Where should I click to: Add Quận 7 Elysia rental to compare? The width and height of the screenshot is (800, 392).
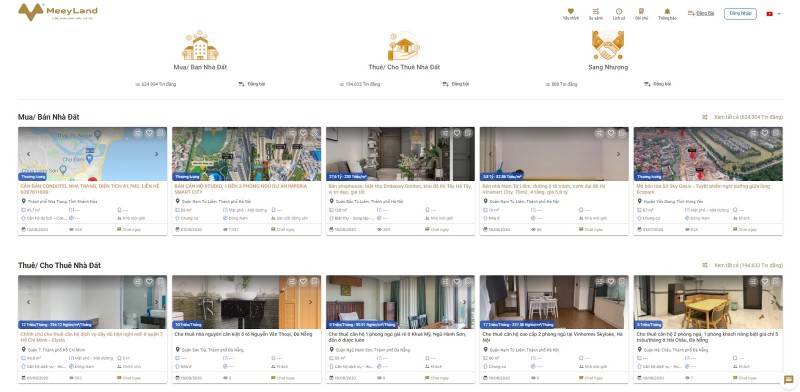[138, 281]
